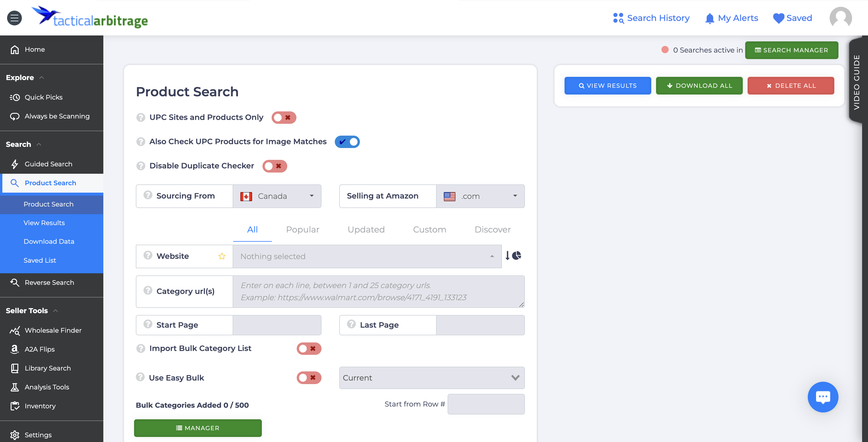Click the Start from Row # field
Screen dimensions: 868x442
coord(486,404)
